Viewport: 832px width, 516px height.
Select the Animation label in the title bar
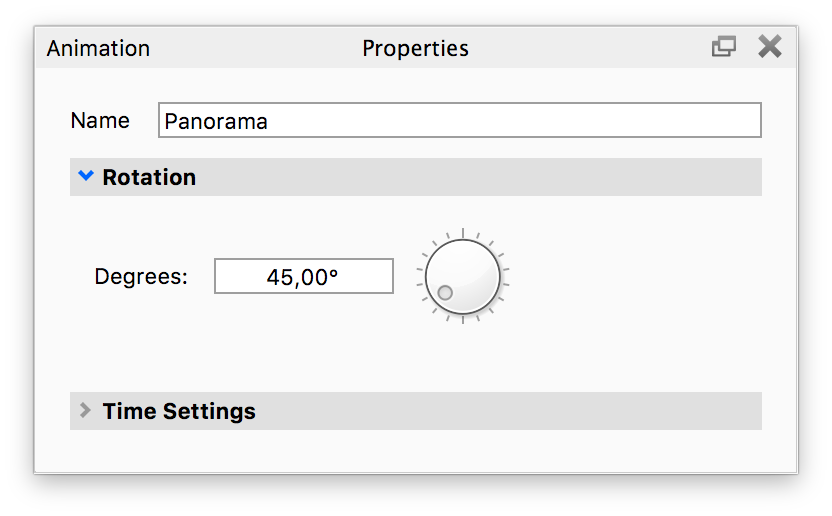click(x=98, y=48)
